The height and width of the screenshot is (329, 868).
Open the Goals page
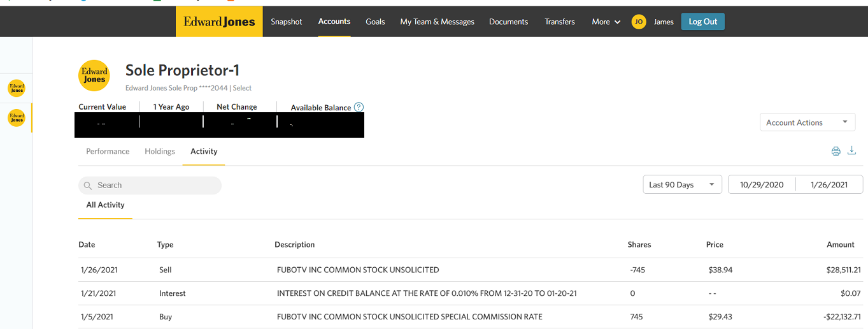[x=375, y=22]
